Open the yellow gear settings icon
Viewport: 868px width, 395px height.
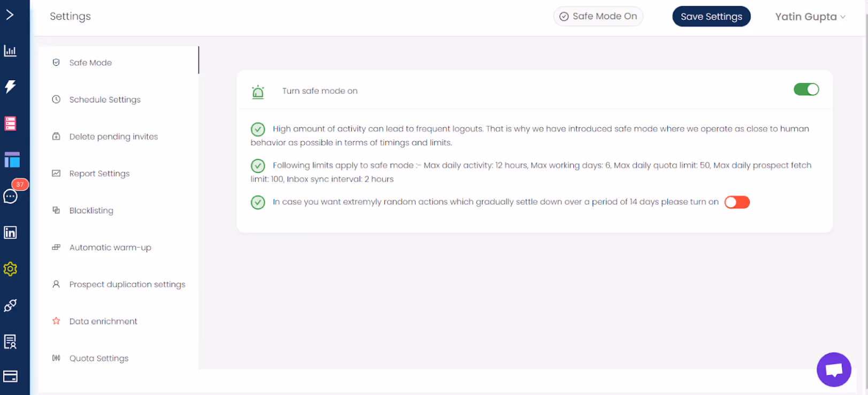(x=10, y=269)
